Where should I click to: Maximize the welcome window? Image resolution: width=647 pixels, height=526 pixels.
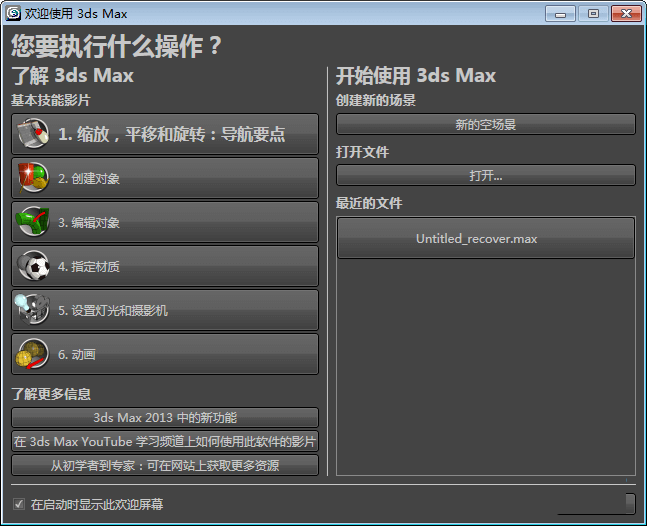pyautogui.click(x=593, y=14)
